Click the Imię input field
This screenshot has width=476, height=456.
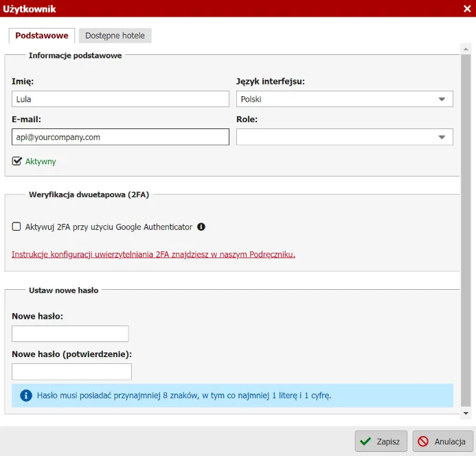pyautogui.click(x=120, y=99)
